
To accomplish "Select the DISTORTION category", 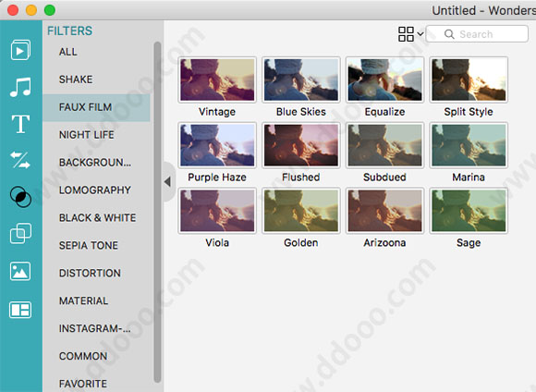I will click(x=90, y=274).
